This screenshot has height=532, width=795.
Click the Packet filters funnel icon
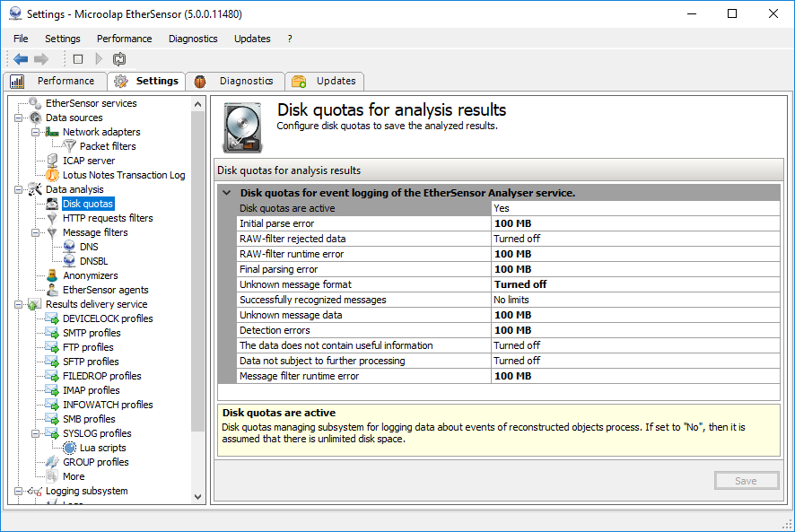pyautogui.click(x=69, y=146)
